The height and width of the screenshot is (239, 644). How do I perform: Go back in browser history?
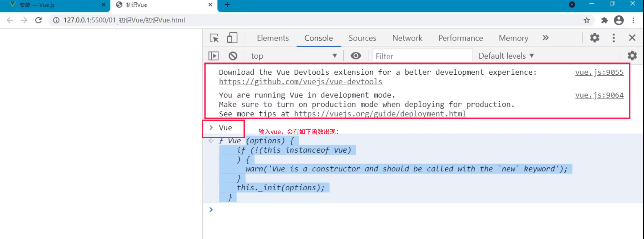(10, 20)
